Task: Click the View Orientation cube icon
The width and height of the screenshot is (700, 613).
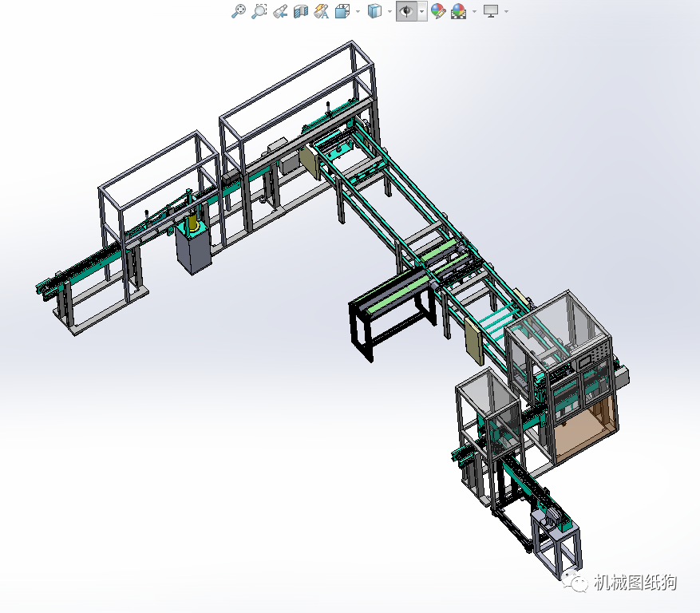Action: [x=342, y=11]
